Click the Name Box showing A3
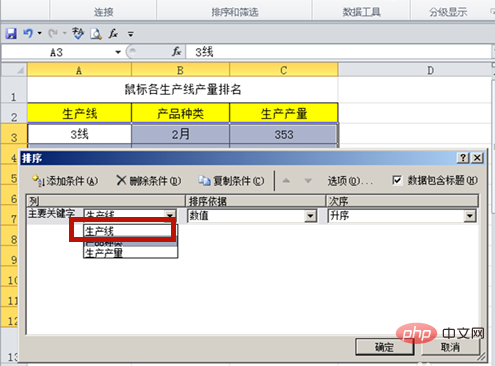495x366 pixels. [57, 52]
